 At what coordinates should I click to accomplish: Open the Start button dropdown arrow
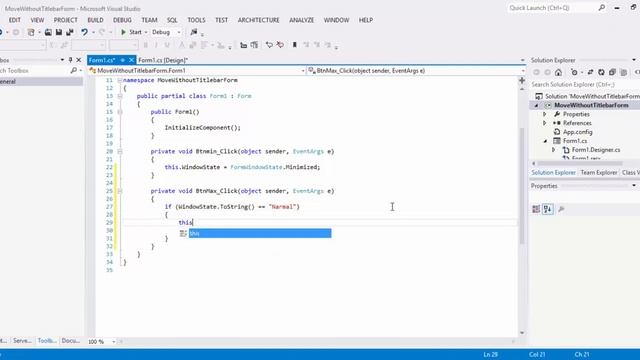pyautogui.click(x=146, y=32)
